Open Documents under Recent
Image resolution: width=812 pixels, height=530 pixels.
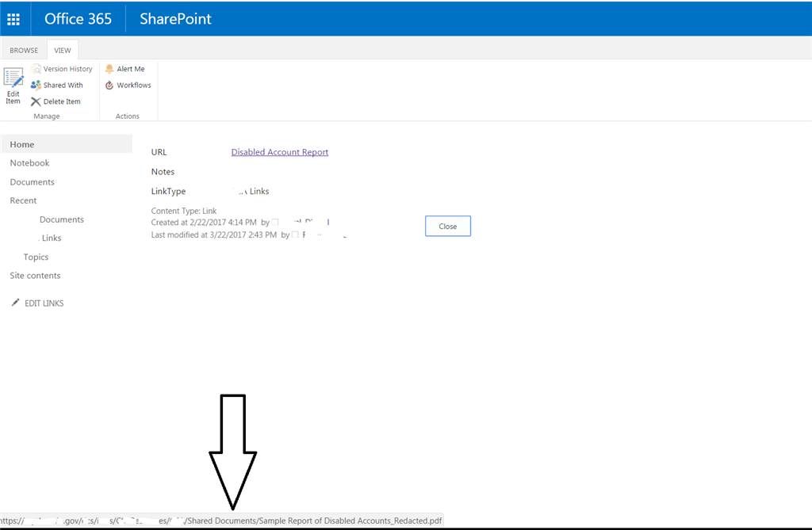[62, 219]
